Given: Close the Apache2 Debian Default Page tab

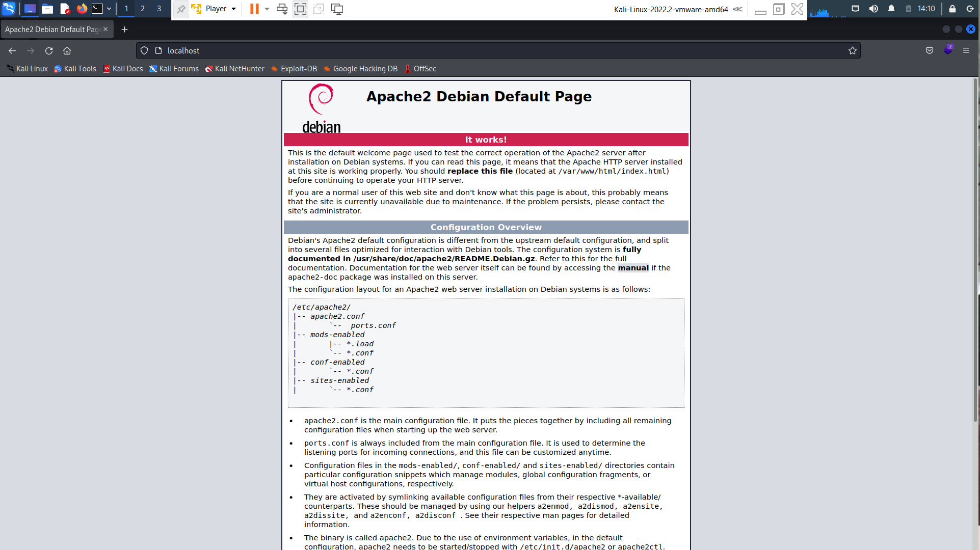Looking at the screenshot, I should (x=105, y=30).
